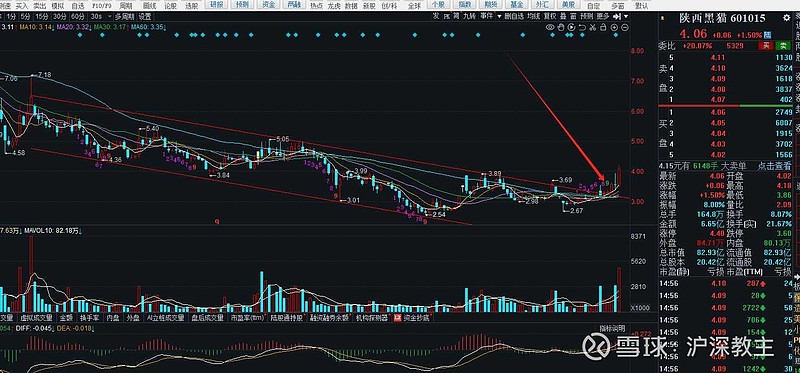This screenshot has height=373, width=800.
Task: Click the green 卖 sell button
Action: point(781,46)
